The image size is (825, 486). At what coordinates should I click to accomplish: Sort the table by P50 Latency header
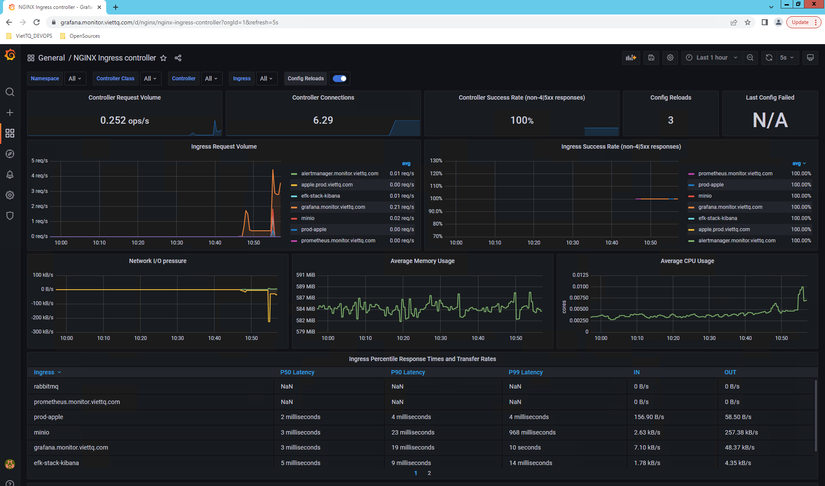pyautogui.click(x=298, y=372)
